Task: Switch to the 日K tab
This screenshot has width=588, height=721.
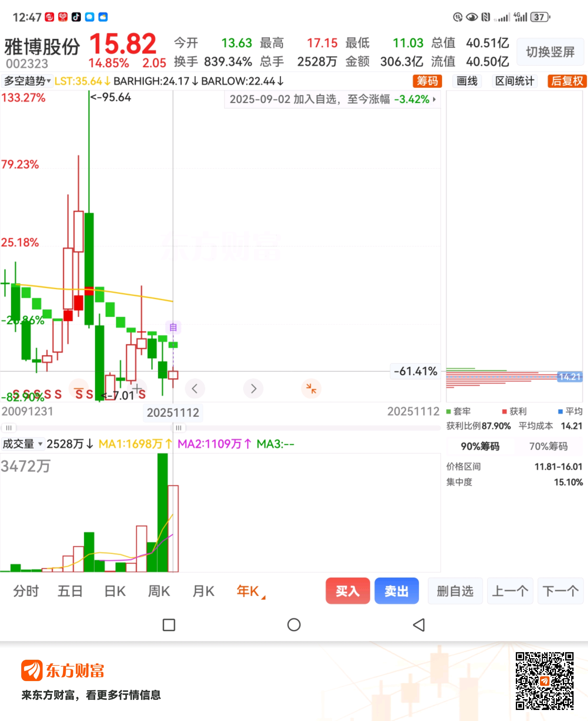Action: click(115, 591)
